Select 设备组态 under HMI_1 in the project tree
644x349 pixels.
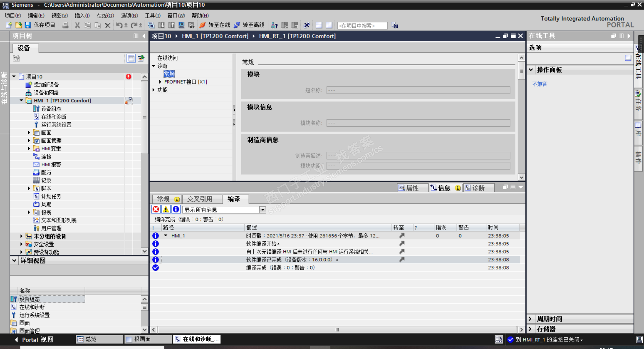tap(51, 109)
